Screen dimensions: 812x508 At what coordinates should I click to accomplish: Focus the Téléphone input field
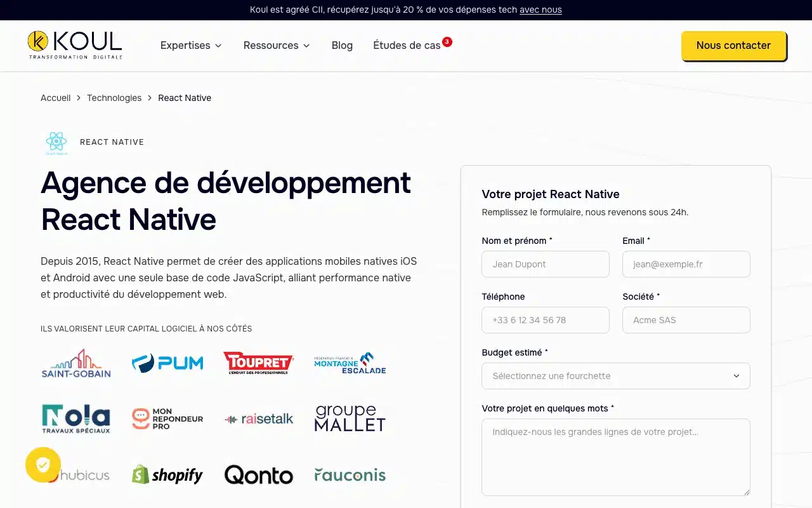(x=546, y=320)
